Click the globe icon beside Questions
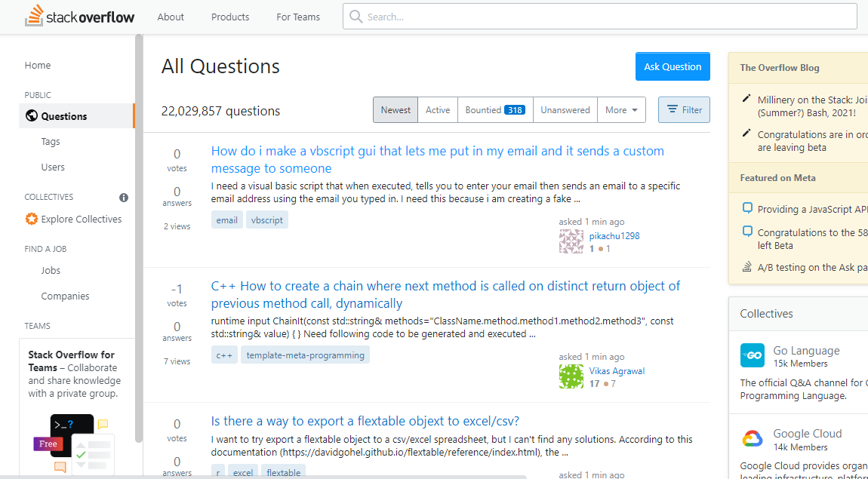This screenshot has width=868, height=479. pyautogui.click(x=32, y=116)
